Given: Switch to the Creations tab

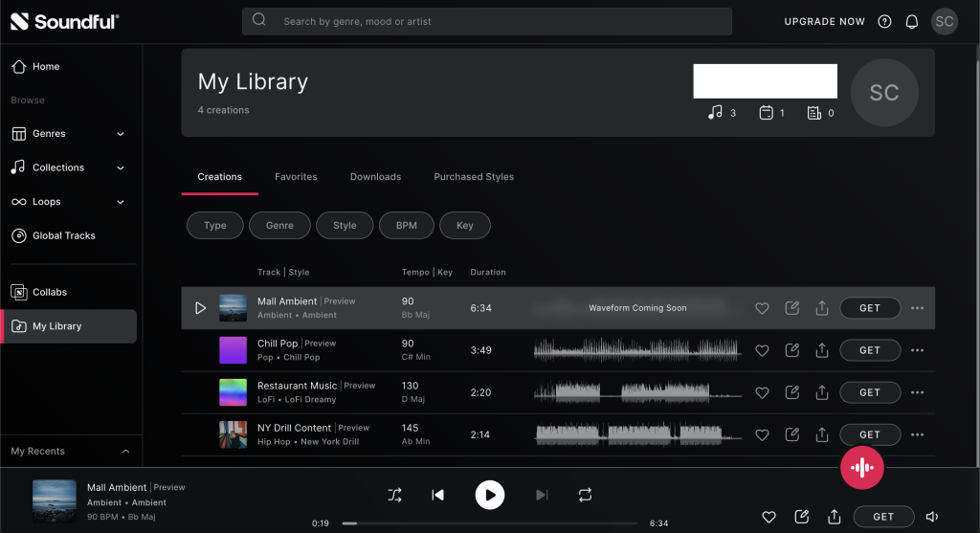Looking at the screenshot, I should (219, 177).
